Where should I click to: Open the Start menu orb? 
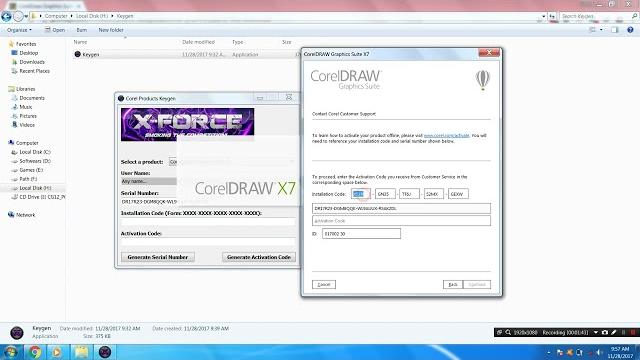tap(11, 352)
